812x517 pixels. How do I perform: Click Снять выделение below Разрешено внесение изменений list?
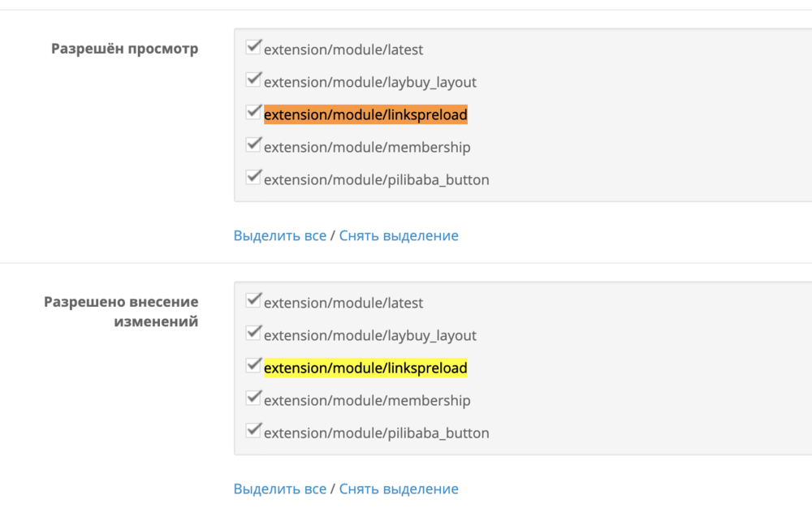pyautogui.click(x=399, y=489)
